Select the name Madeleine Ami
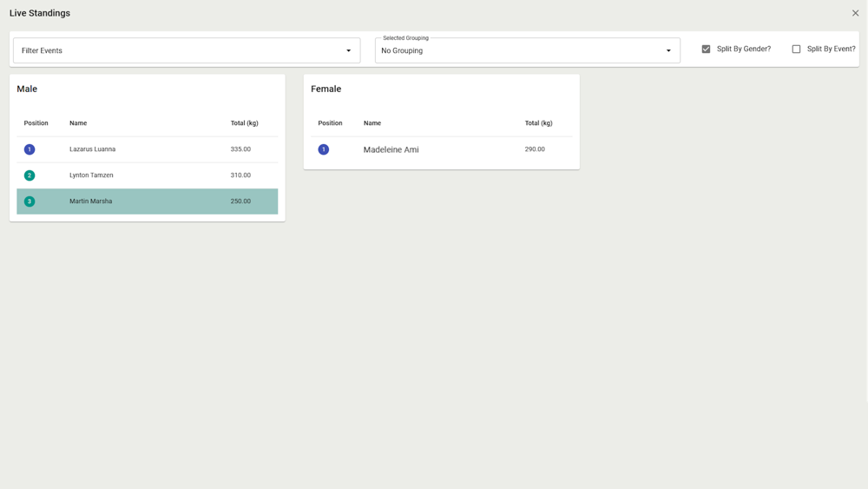868x489 pixels. click(391, 149)
